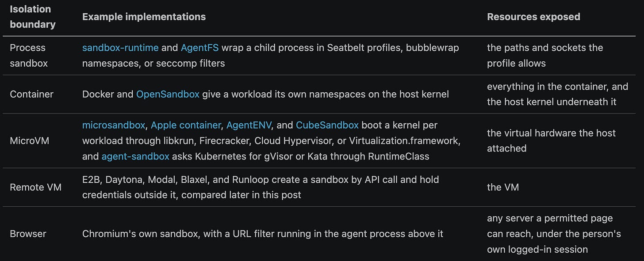This screenshot has width=644, height=261.
Task: Open the AgentFS link
Action: (193, 48)
